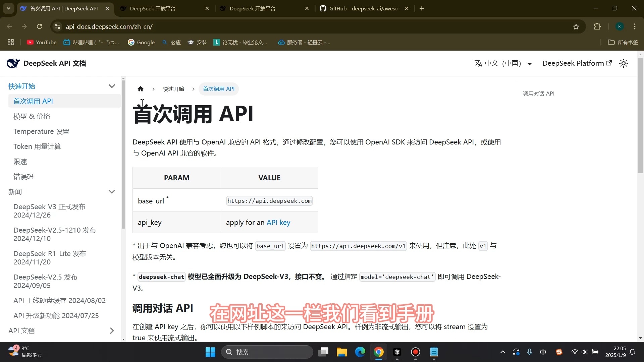Open the browser extensions puzzle icon
Screen dimensions: 644x362
(x=597, y=26)
